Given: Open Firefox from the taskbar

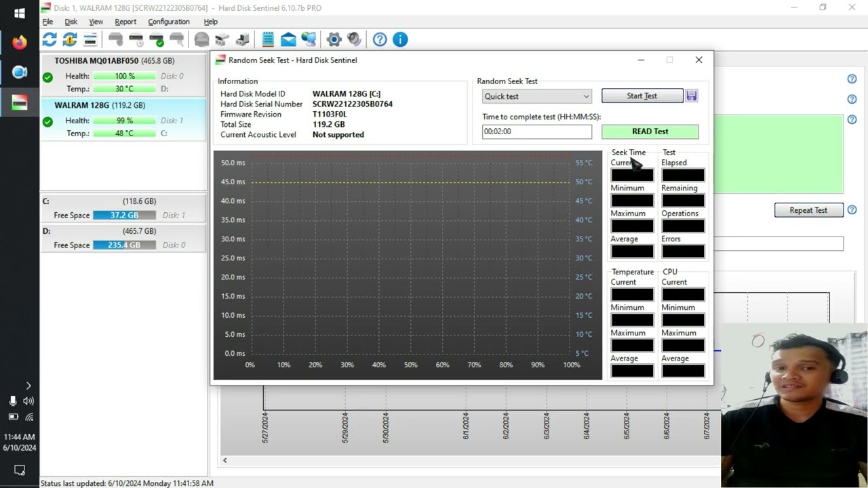Looking at the screenshot, I should point(20,43).
